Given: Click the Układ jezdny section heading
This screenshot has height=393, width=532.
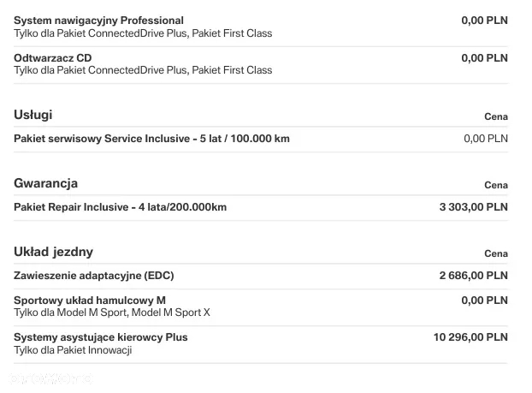Looking at the screenshot, I should (x=53, y=252).
